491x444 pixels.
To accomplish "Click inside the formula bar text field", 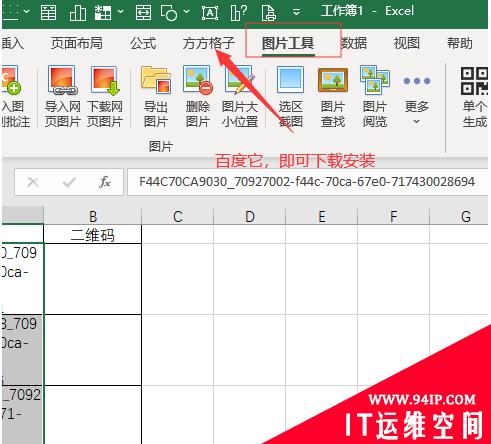I will coord(307,182).
